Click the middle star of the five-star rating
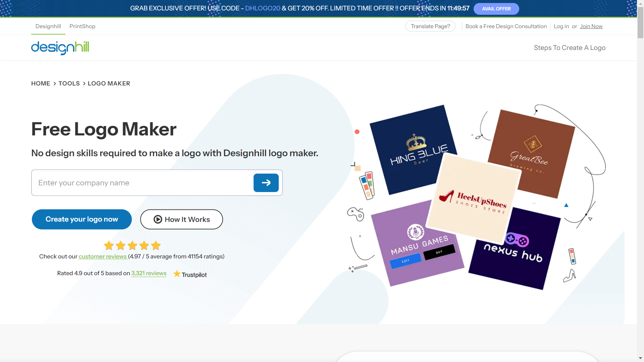644x362 pixels. coord(132,245)
